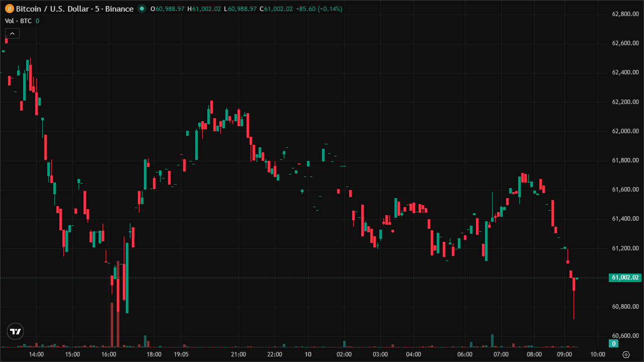644x362 pixels.
Task: Click the 62,600.00 price axis label
Action: tap(625, 43)
